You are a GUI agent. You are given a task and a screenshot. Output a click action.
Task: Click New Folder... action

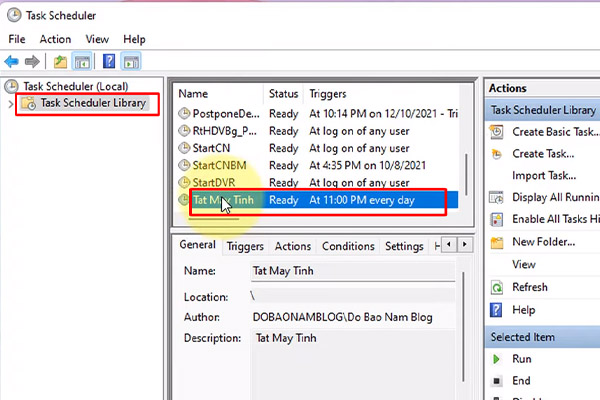(544, 242)
